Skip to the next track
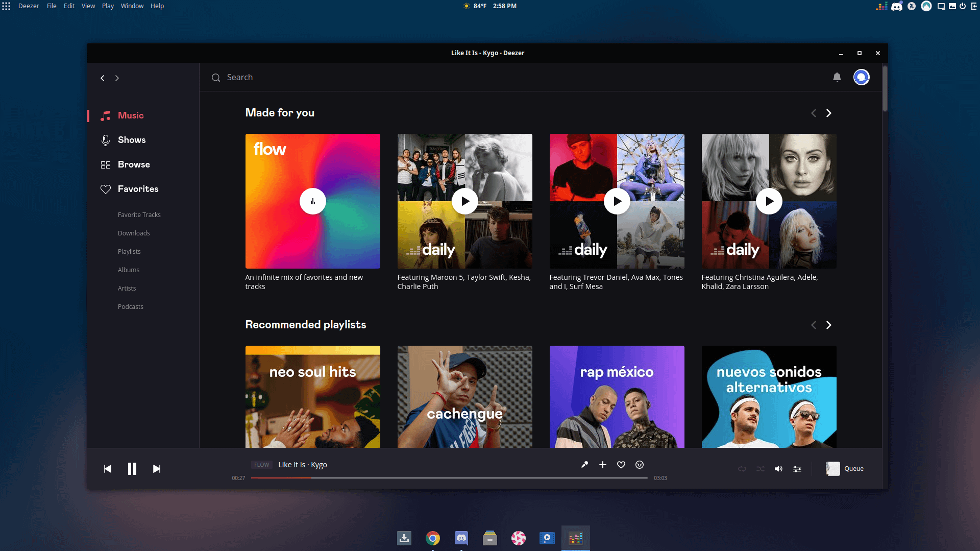 coord(157,469)
